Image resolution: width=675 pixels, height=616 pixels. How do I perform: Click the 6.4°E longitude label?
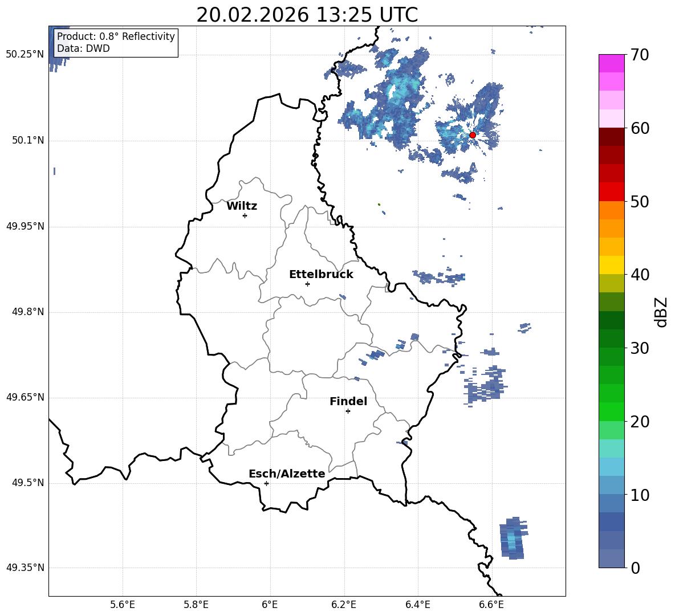(x=417, y=605)
